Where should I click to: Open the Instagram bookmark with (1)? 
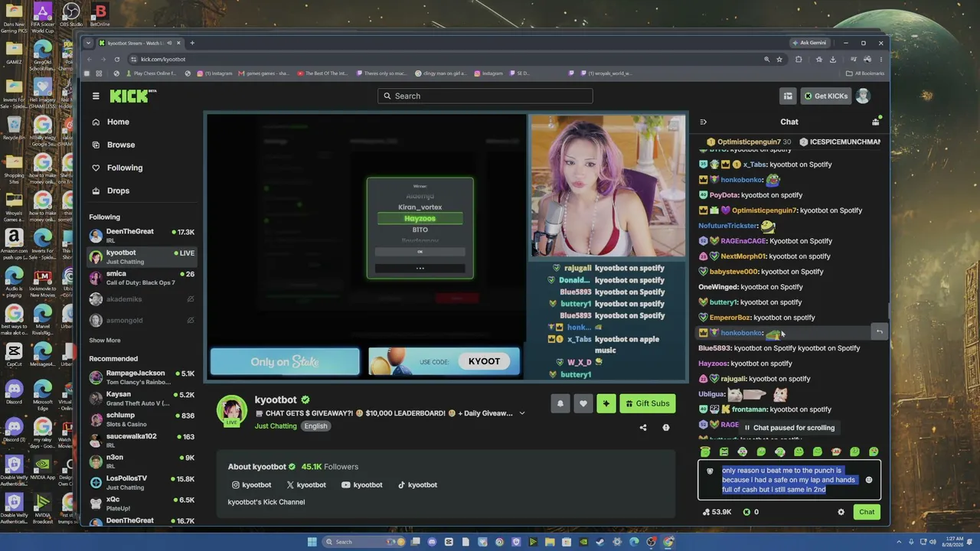pos(215,73)
